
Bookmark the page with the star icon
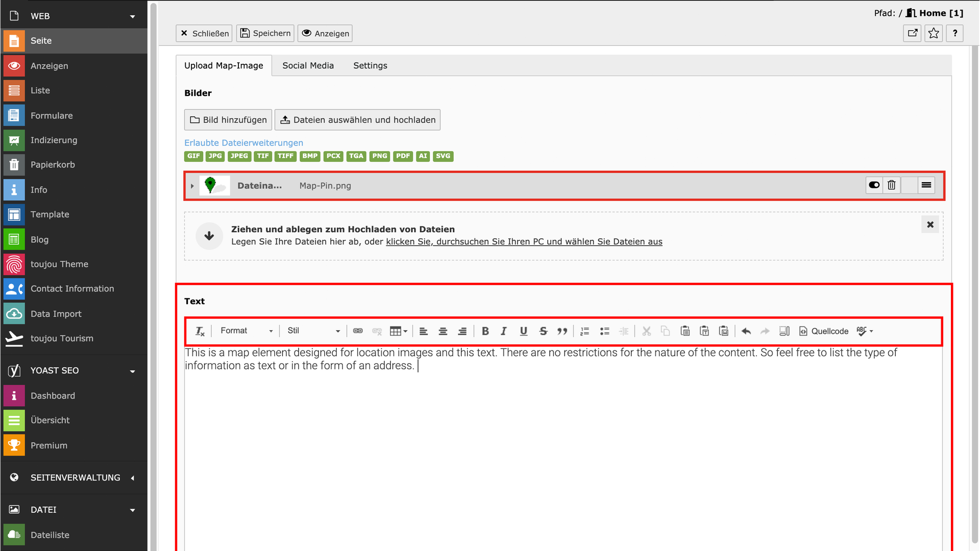coord(934,33)
